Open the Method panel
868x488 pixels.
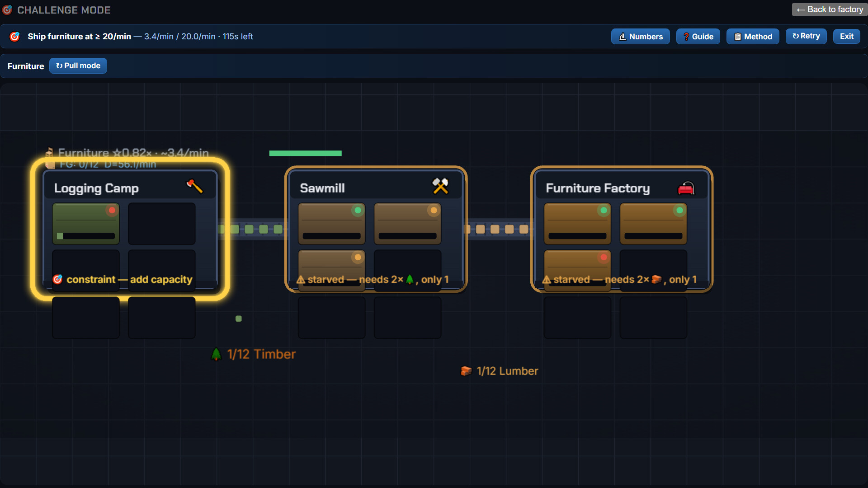tap(753, 37)
